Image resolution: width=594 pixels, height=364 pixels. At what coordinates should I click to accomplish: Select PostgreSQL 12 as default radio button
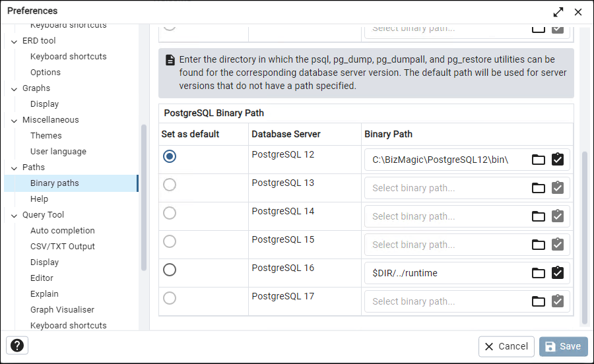170,156
